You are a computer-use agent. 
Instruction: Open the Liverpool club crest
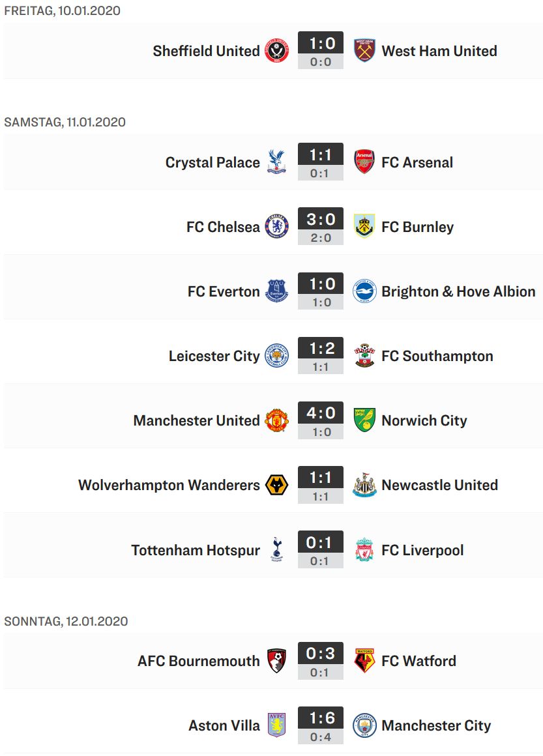[364, 549]
